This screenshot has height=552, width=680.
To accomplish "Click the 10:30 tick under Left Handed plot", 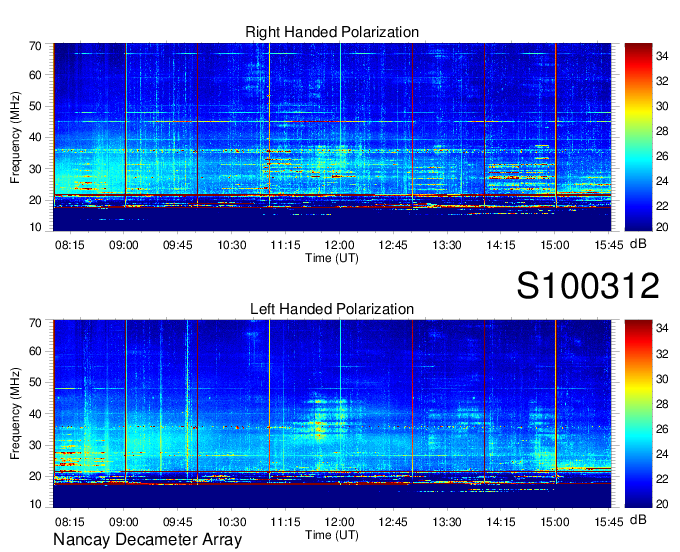I will (x=232, y=522).
